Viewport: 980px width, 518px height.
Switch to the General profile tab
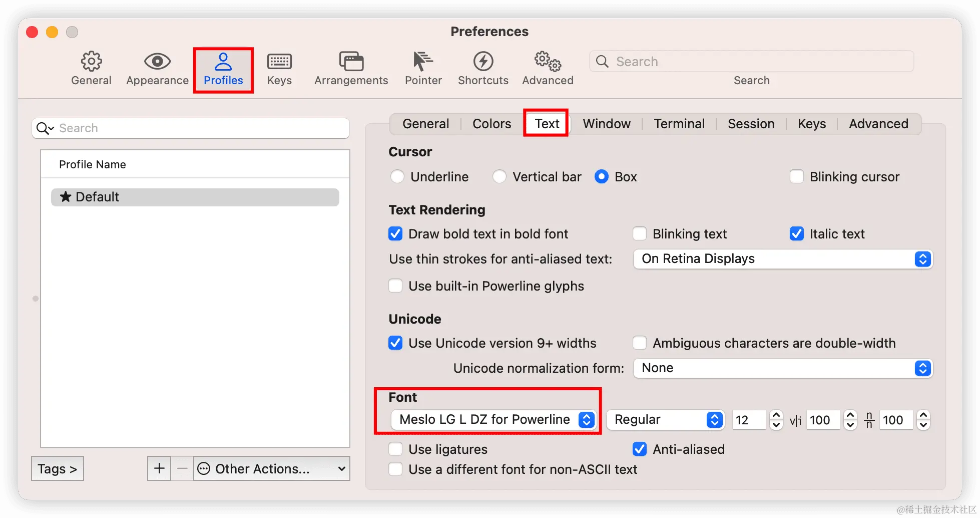pyautogui.click(x=425, y=124)
